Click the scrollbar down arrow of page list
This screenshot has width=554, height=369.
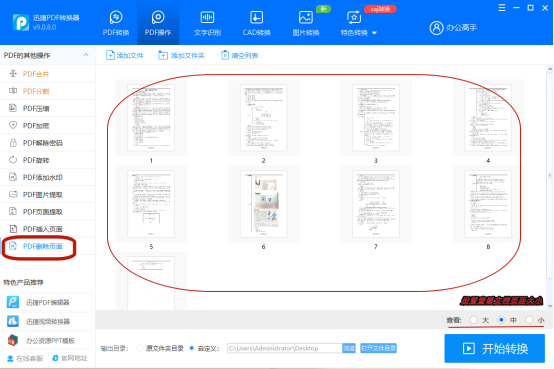point(550,306)
